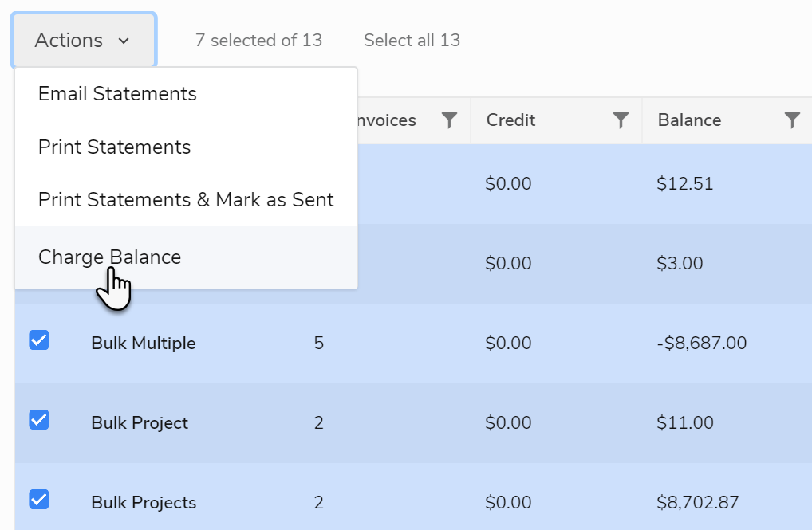The width and height of the screenshot is (812, 530).
Task: Choose Print Statements & Mark as Sent
Action: coord(186,200)
